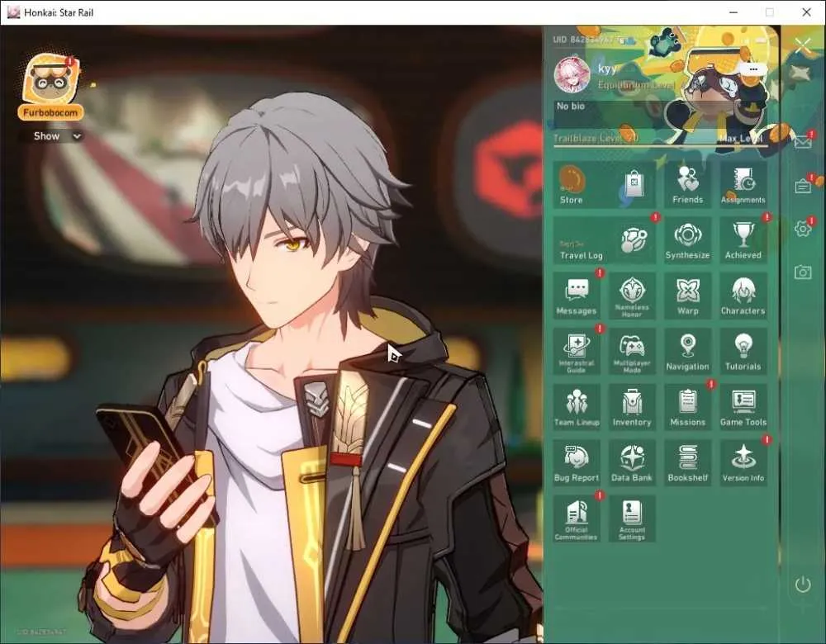
Task: Open the Achieved trophy menu
Action: [x=743, y=240]
